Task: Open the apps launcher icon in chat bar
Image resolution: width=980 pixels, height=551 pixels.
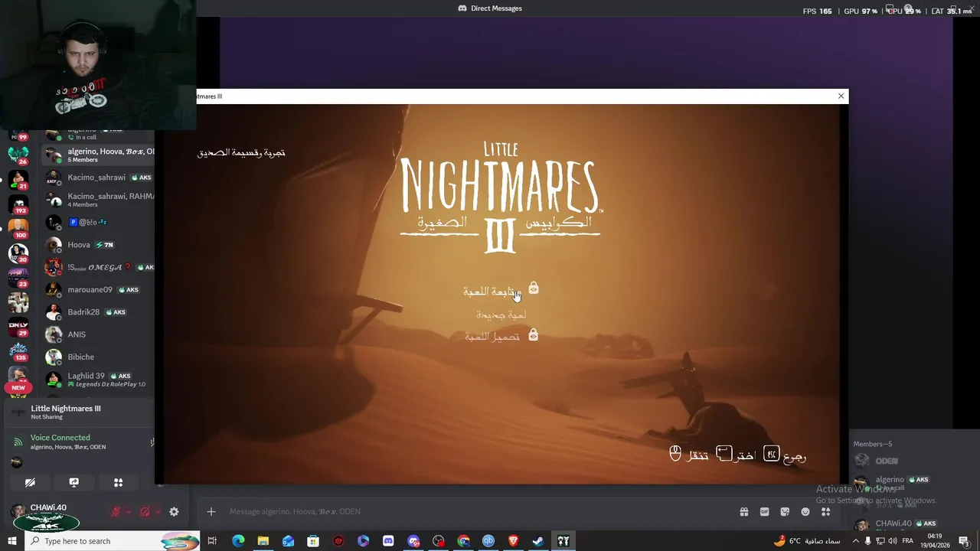Action: (x=825, y=512)
